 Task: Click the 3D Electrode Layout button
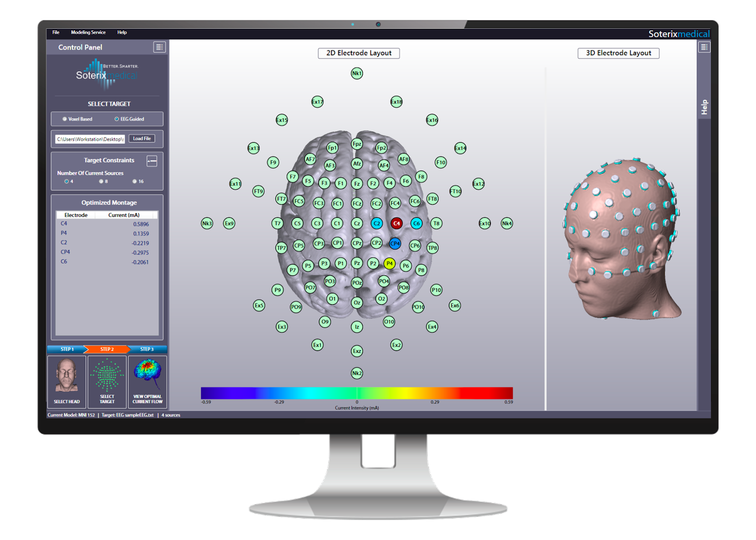tap(619, 53)
